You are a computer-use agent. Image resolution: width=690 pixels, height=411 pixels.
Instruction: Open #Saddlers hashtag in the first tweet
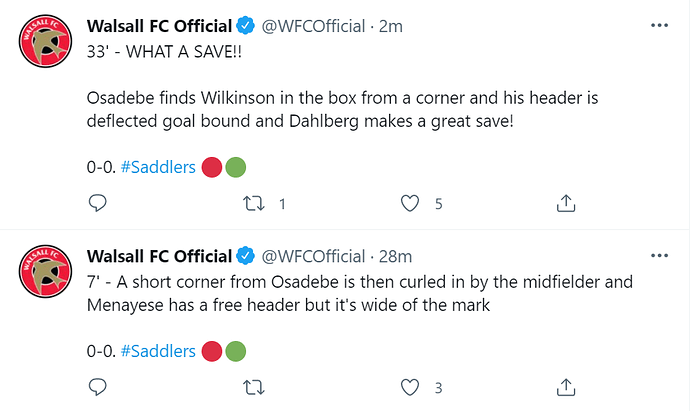click(158, 167)
